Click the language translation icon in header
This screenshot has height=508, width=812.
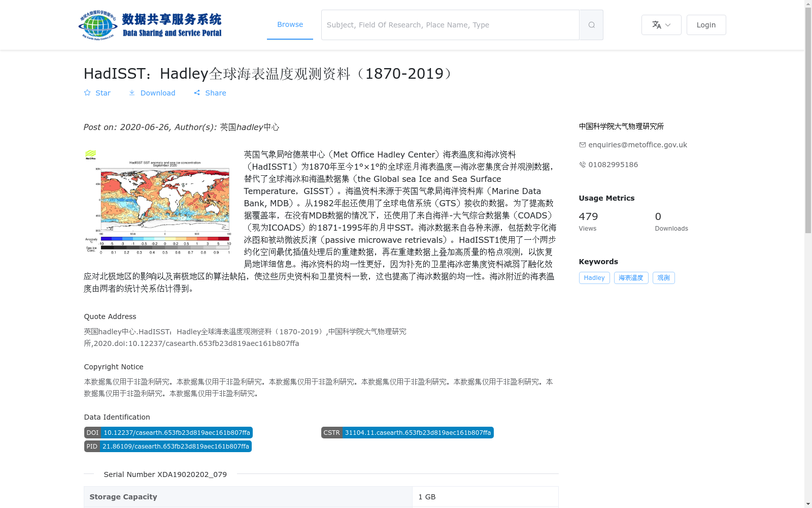click(x=656, y=24)
